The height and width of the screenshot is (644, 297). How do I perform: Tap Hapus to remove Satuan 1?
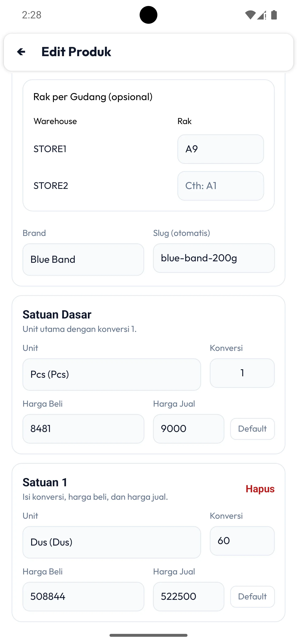[260, 489]
